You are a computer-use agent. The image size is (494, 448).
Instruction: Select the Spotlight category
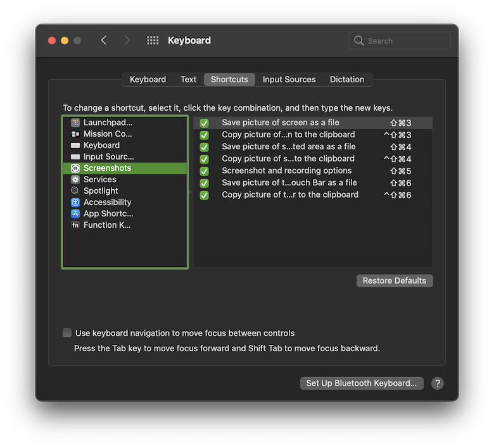pyautogui.click(x=125, y=191)
